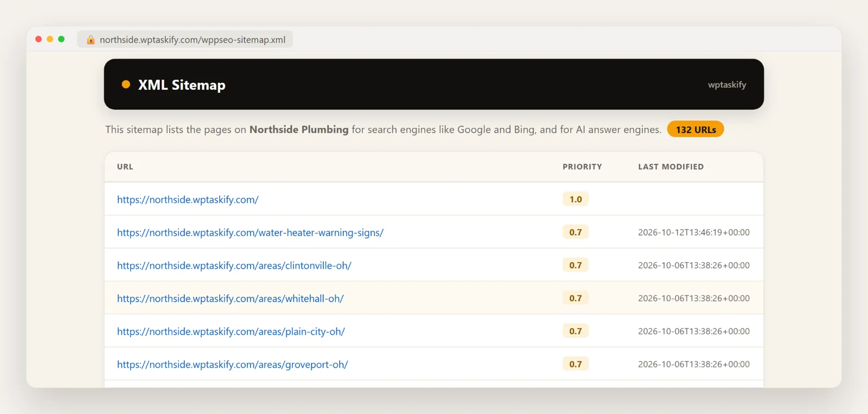This screenshot has height=414, width=868.
Task: Click the orange dot beside XML Sitemap
Action: coord(126,84)
